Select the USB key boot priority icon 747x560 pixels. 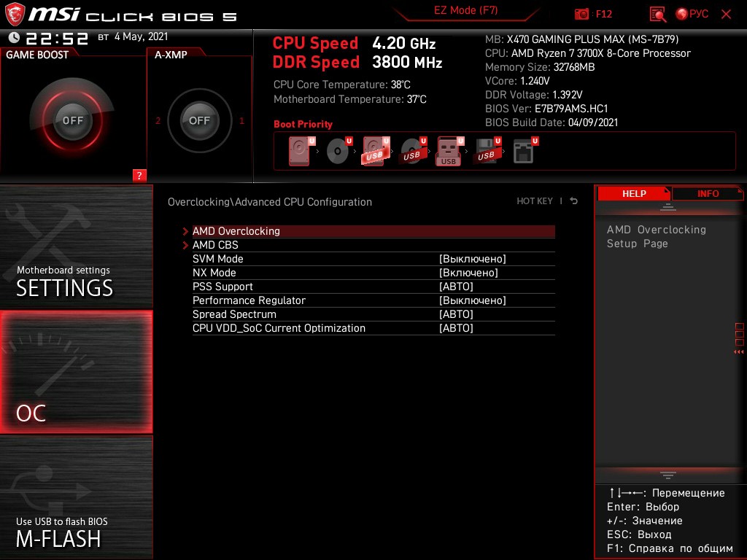449,152
